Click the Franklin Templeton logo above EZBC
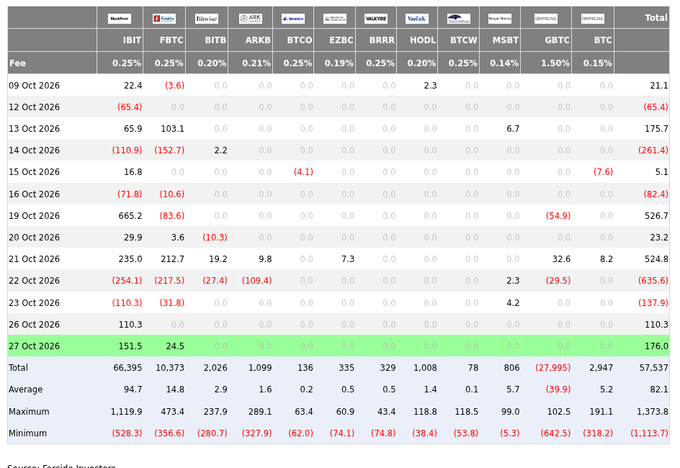 click(335, 19)
